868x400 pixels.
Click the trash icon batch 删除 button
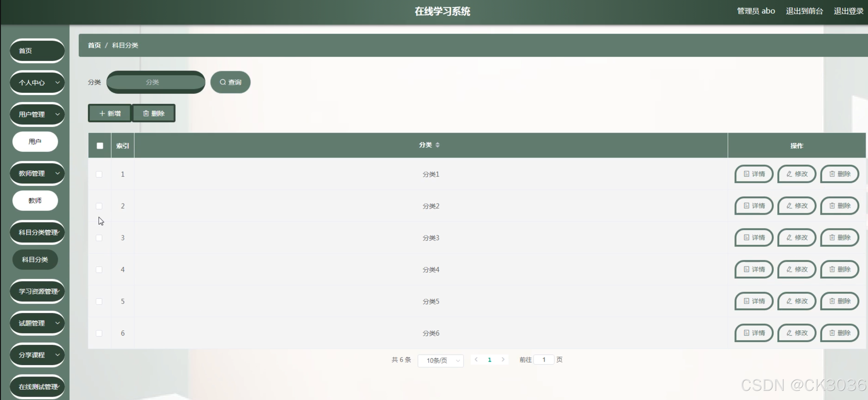tap(154, 113)
